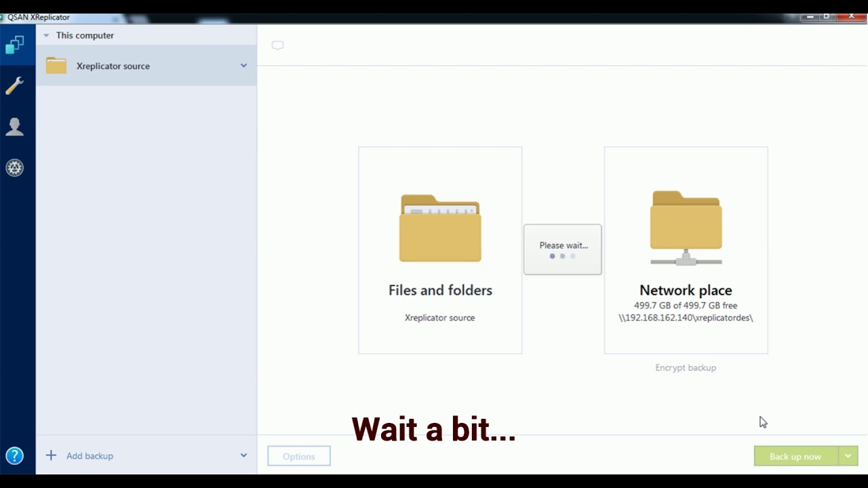Click the Encrypt backup link
This screenshot has height=488, width=868.
pos(686,367)
